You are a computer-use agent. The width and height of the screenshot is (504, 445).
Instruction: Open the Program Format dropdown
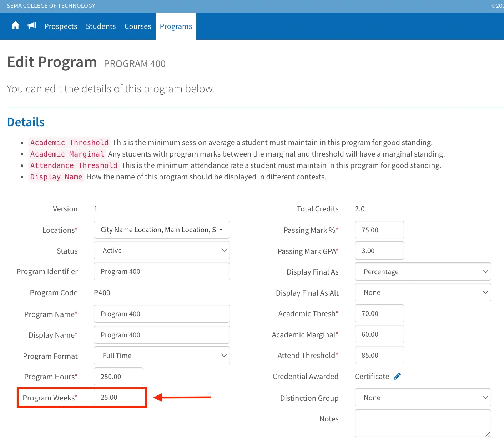tap(162, 356)
